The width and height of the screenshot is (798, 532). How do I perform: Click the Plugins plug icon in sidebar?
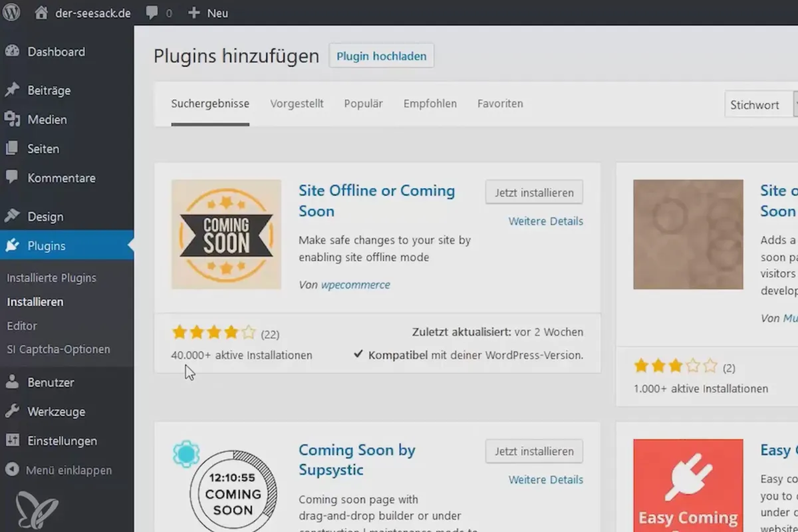pyautogui.click(x=12, y=246)
